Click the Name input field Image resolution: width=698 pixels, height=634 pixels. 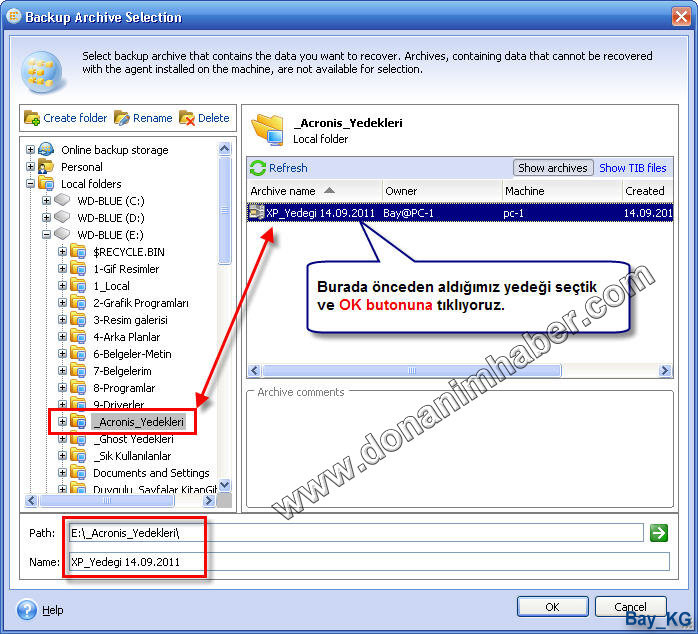click(x=369, y=561)
